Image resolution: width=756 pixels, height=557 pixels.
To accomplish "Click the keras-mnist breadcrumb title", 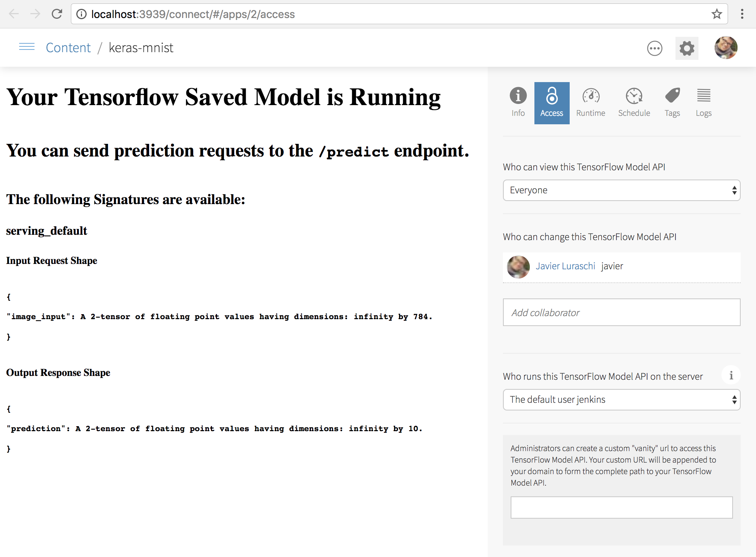I will (x=141, y=48).
